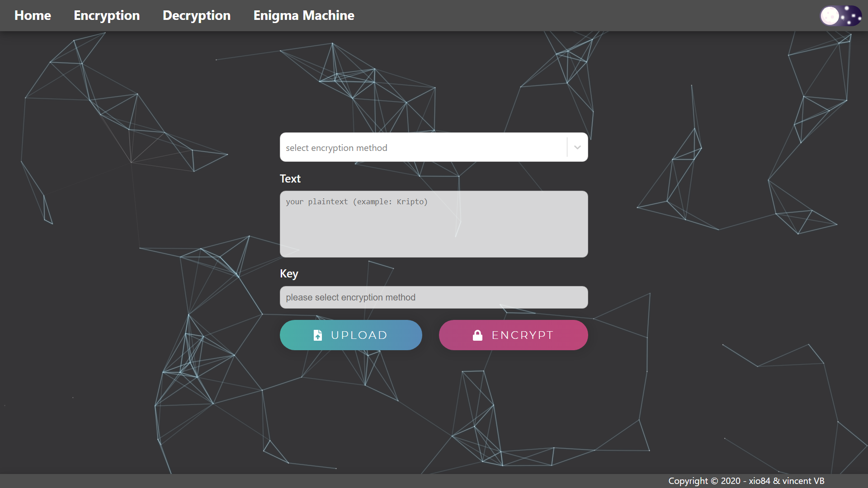Go to the Home page
The height and width of the screenshot is (488, 868).
33,15
